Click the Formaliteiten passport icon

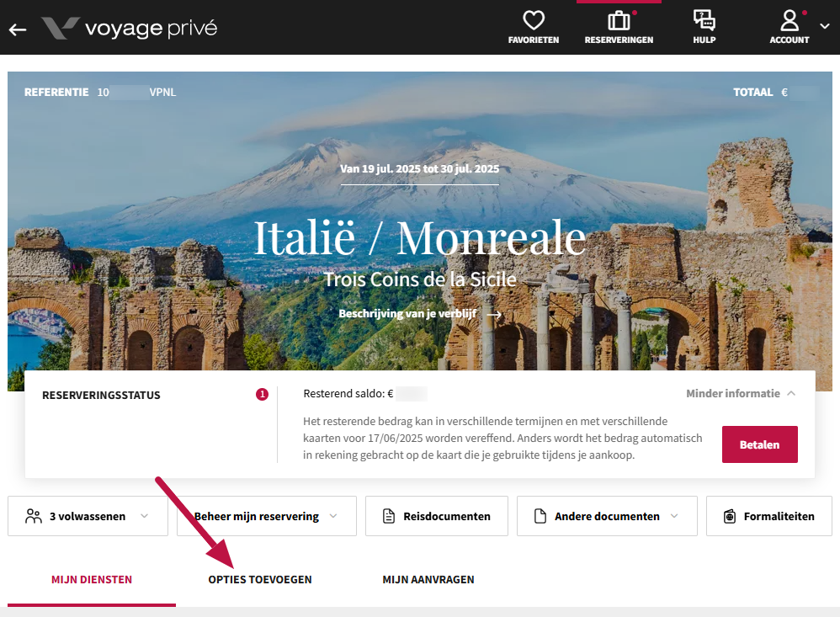(x=730, y=516)
